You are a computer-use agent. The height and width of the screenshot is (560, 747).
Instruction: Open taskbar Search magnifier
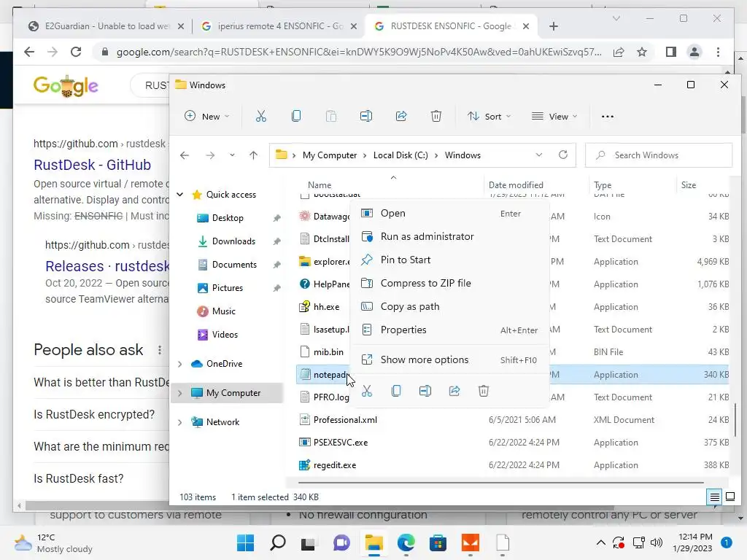click(x=278, y=542)
